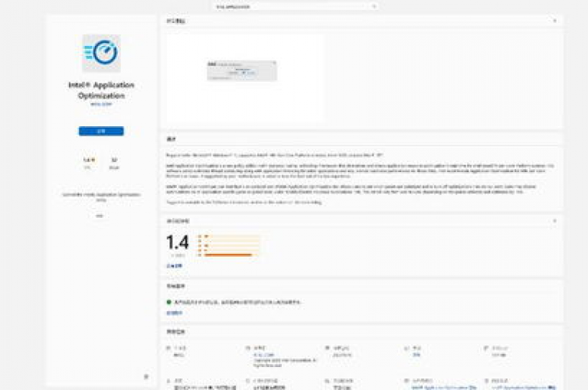Click the 1.4 star rating in left panel
This screenshot has width=588, height=390.
coord(89,160)
